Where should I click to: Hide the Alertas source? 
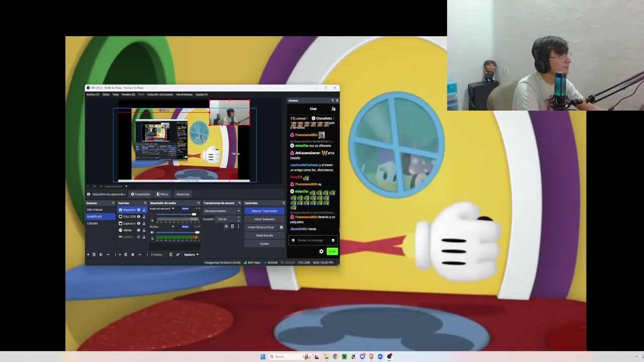138,230
